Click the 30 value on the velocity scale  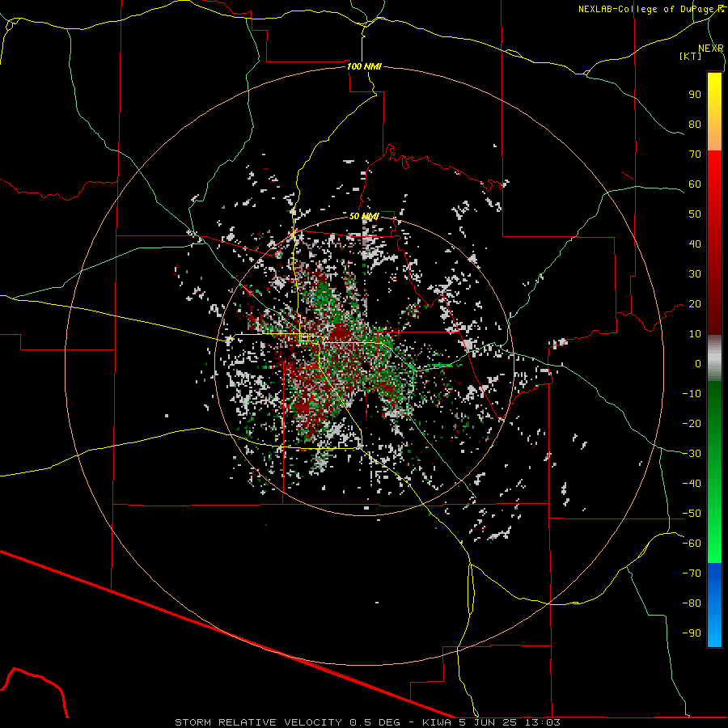[x=695, y=274]
